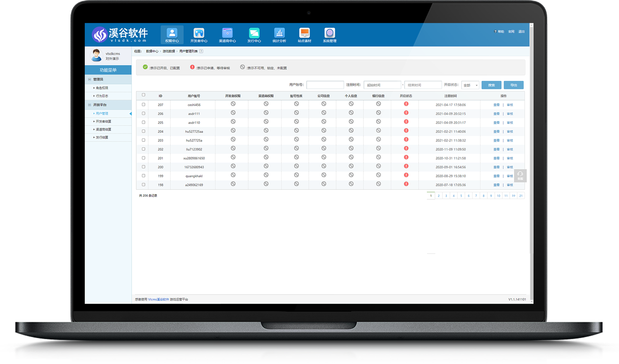Select 行为日志 in the sidebar menu
This screenshot has width=619, height=364.
point(102,96)
